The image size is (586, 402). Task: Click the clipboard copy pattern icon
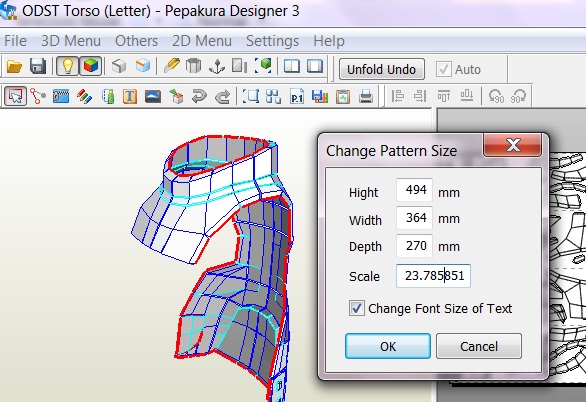point(343,96)
